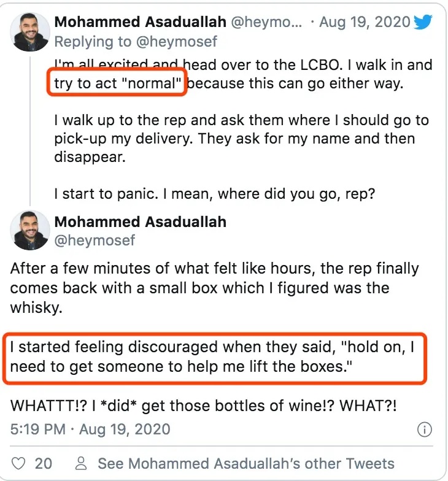Click the "After a few minutes" tweet paragraph

215,288
